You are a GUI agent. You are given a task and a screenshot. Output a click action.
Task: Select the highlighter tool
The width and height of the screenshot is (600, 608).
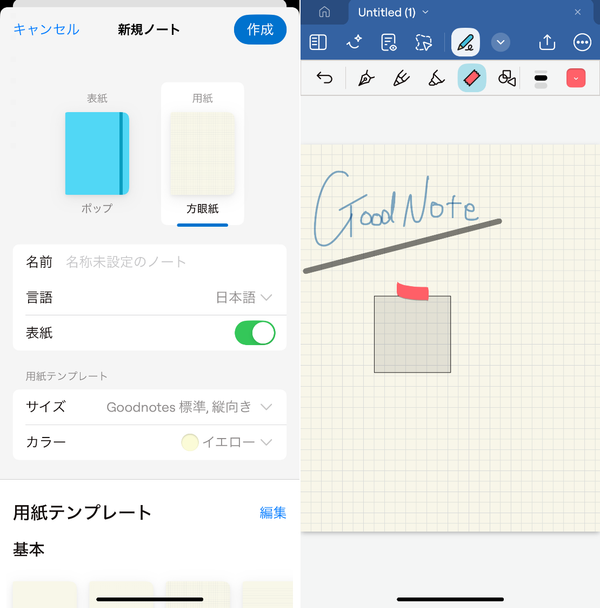click(436, 78)
